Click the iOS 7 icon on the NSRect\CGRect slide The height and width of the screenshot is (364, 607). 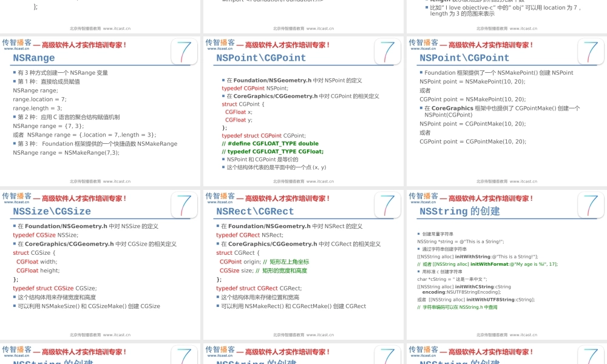(x=387, y=205)
